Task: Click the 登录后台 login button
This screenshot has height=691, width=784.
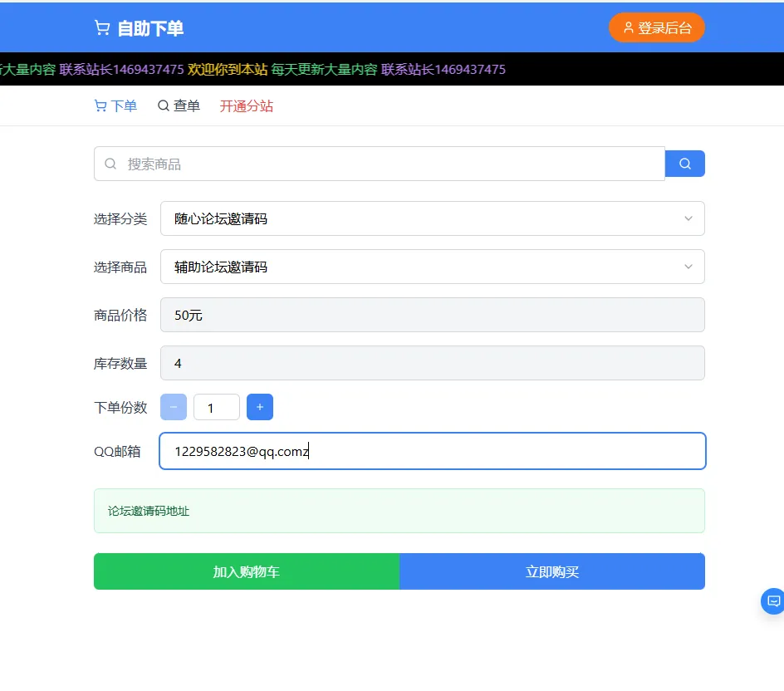Action: click(x=657, y=27)
